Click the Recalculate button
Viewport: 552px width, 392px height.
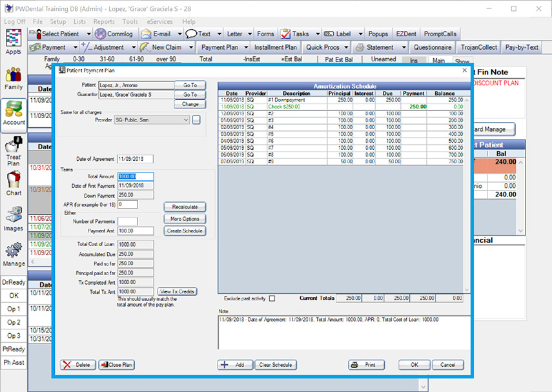[x=185, y=207]
